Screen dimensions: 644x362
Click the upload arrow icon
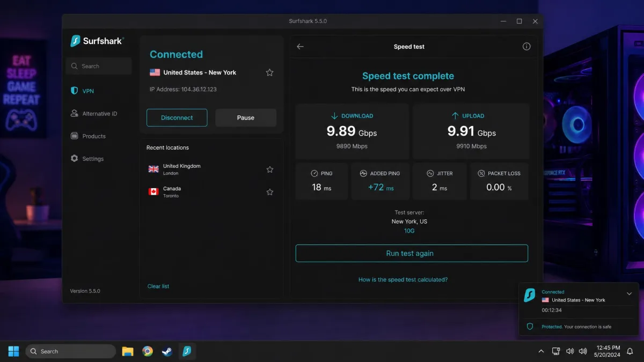point(455,116)
